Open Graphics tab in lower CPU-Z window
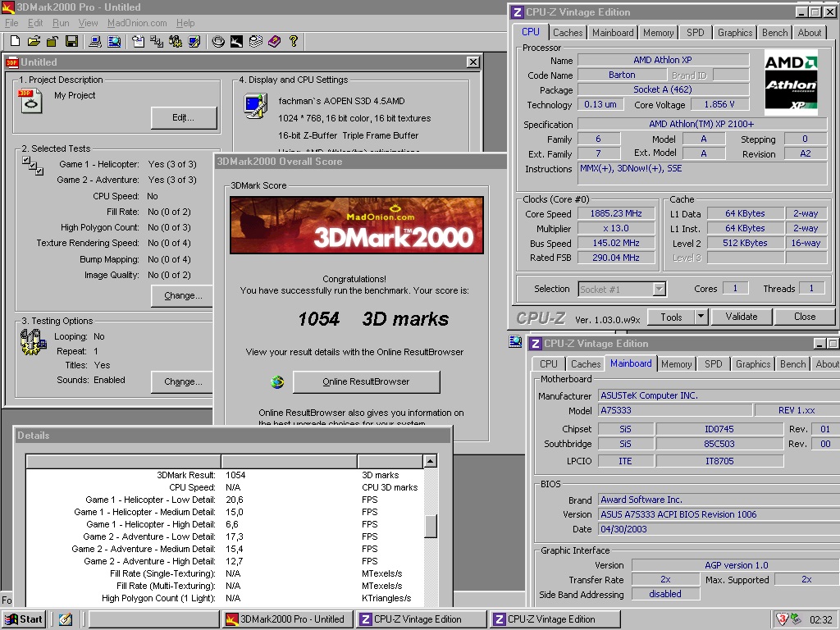The width and height of the screenshot is (840, 630). [x=753, y=364]
